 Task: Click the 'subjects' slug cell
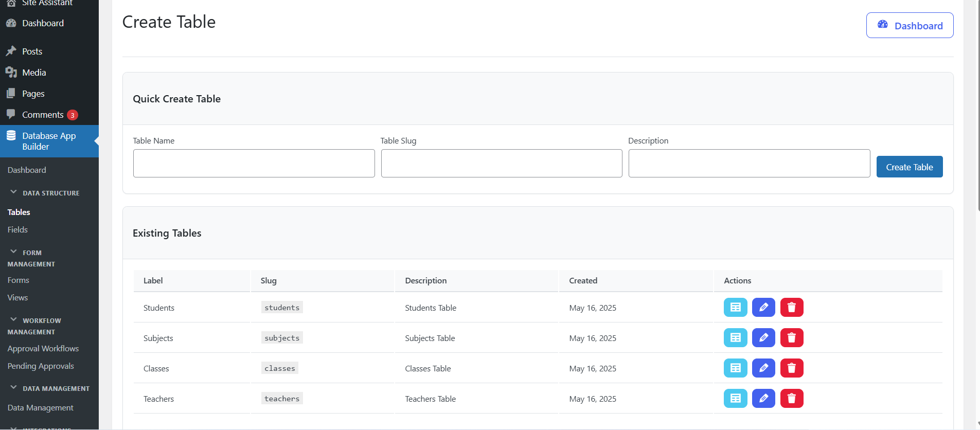282,337
